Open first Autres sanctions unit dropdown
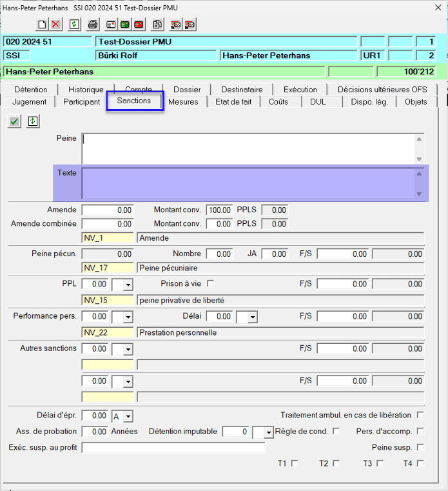Viewport: 448px width, 491px height. pos(128,349)
